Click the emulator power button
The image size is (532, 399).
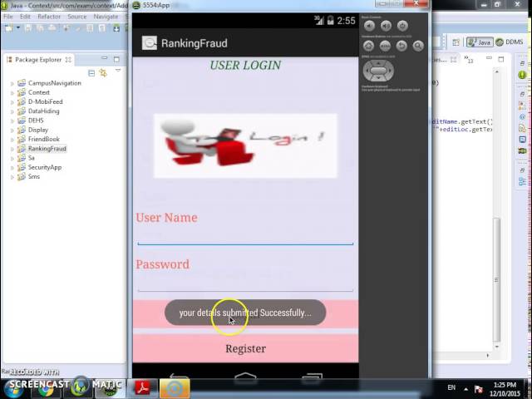click(x=402, y=26)
